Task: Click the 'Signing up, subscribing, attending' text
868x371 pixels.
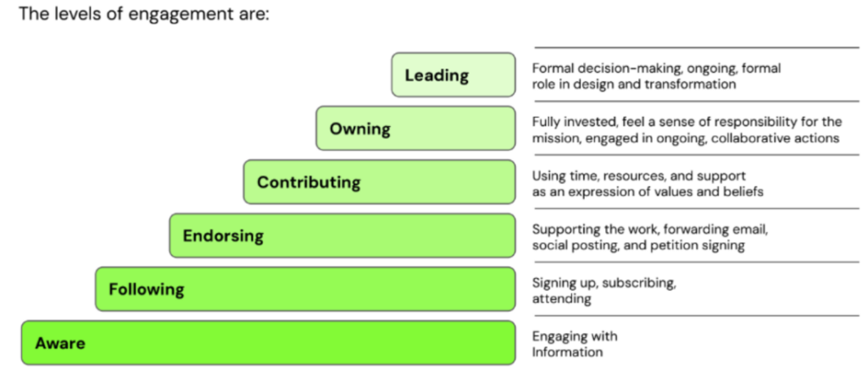Action: point(604,291)
